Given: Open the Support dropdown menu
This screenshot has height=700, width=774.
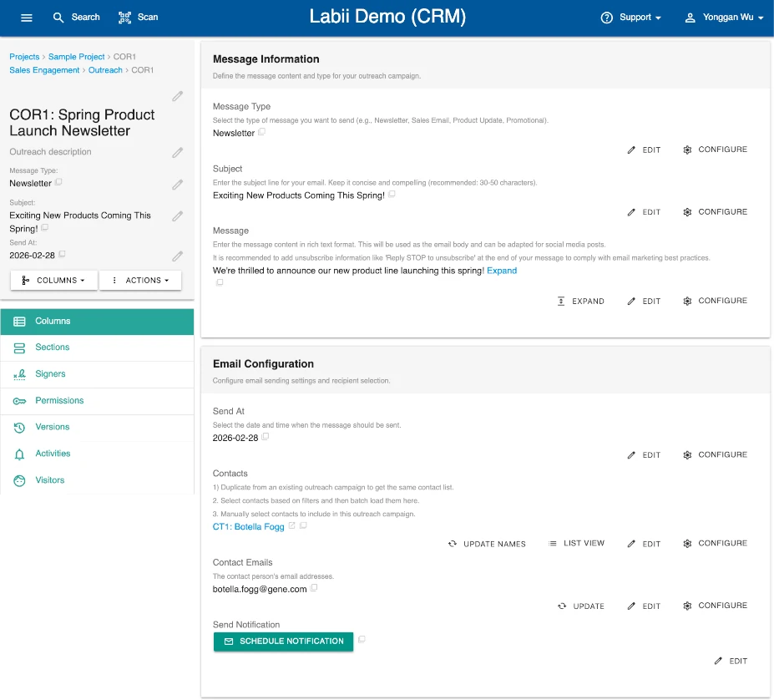Looking at the screenshot, I should click(631, 18).
